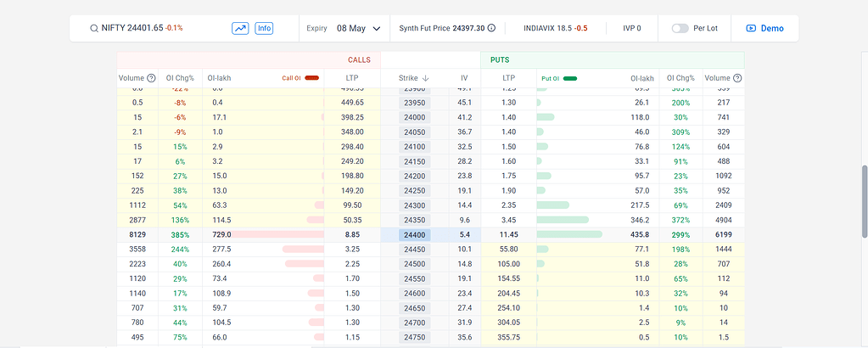The height and width of the screenshot is (348, 868).
Task: Click the puts OI-lakh column header
Action: click(x=642, y=78)
